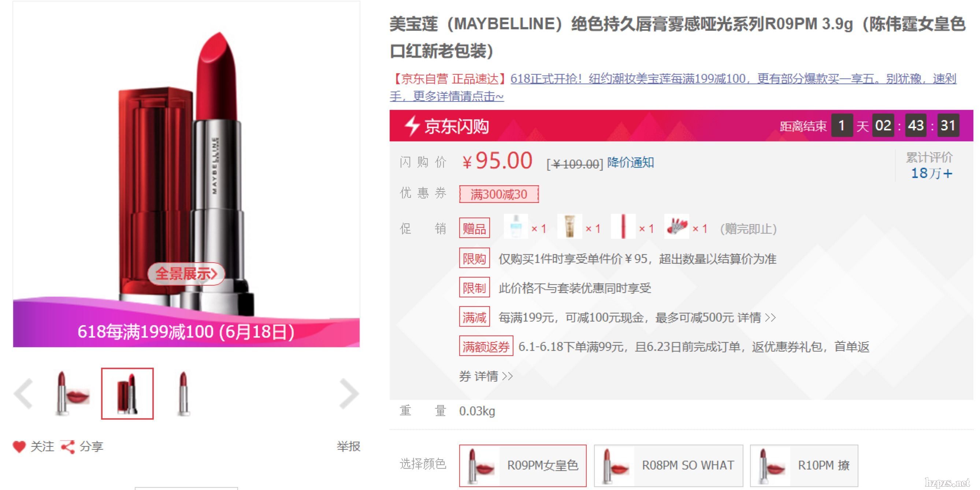
Task: Select the single lipstick thumbnail
Action: coord(183,394)
